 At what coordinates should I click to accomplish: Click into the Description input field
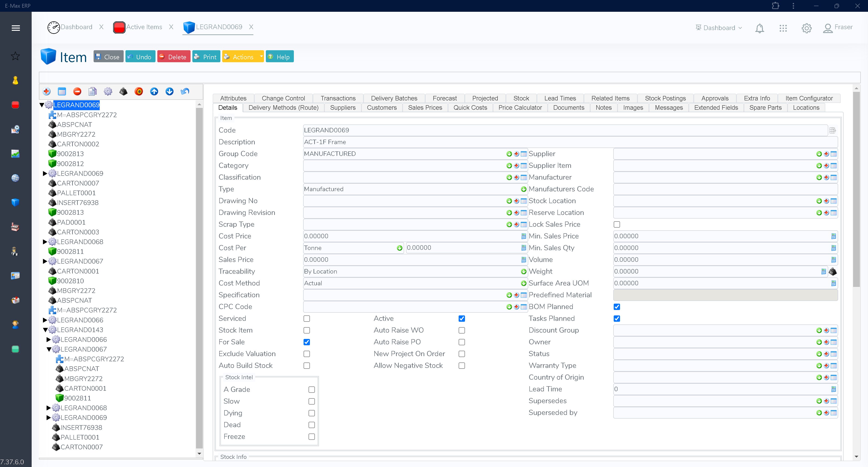pyautogui.click(x=569, y=142)
